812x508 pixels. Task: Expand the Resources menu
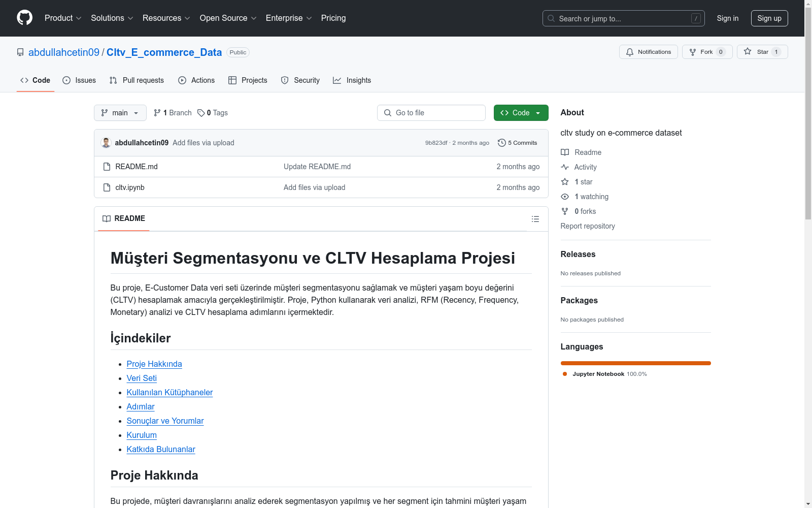[166, 18]
